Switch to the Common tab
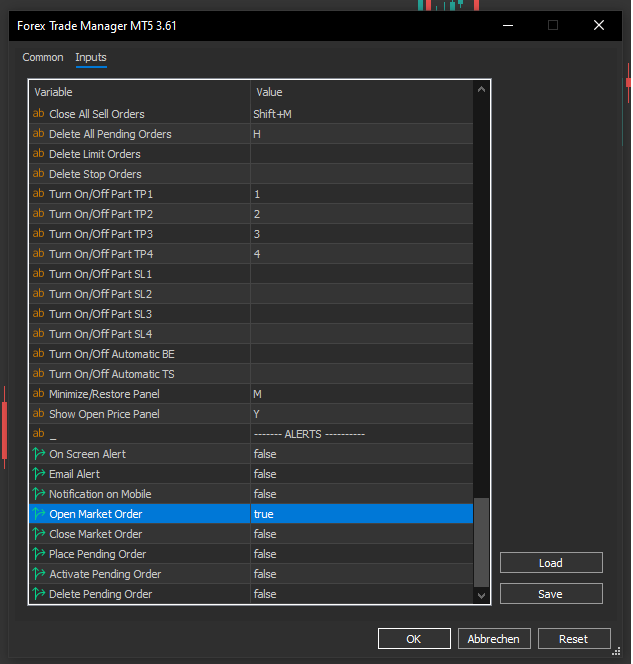The width and height of the screenshot is (633, 664). click(43, 57)
